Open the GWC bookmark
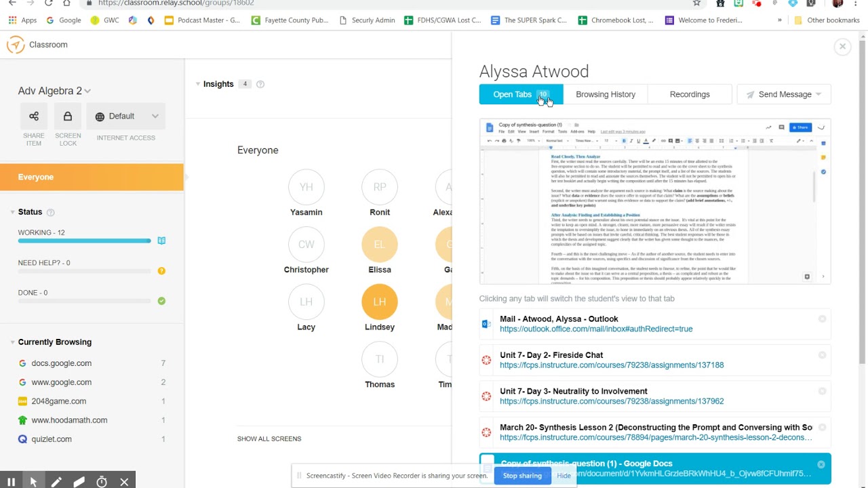Screen dimensions: 868x488 (104, 20)
